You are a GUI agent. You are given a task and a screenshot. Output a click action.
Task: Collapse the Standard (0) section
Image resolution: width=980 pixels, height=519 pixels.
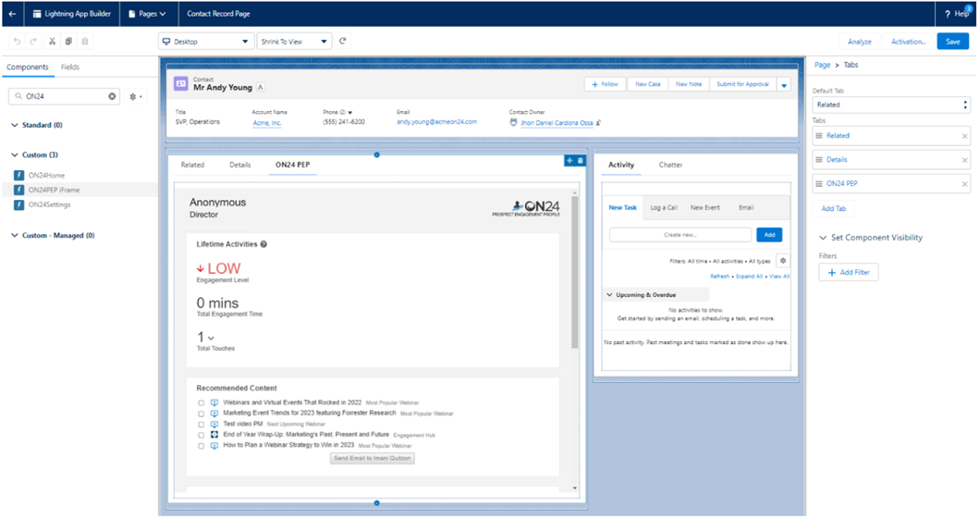pyautogui.click(x=15, y=125)
